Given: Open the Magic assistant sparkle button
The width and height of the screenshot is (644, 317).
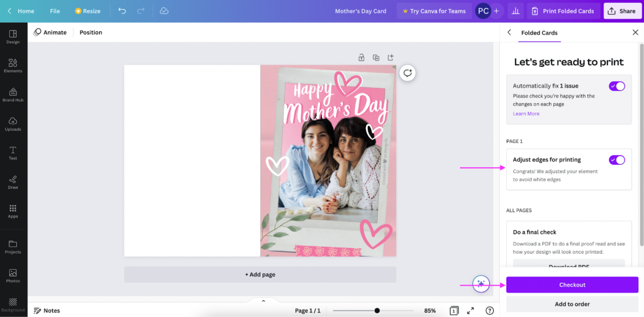Looking at the screenshot, I should click(481, 284).
